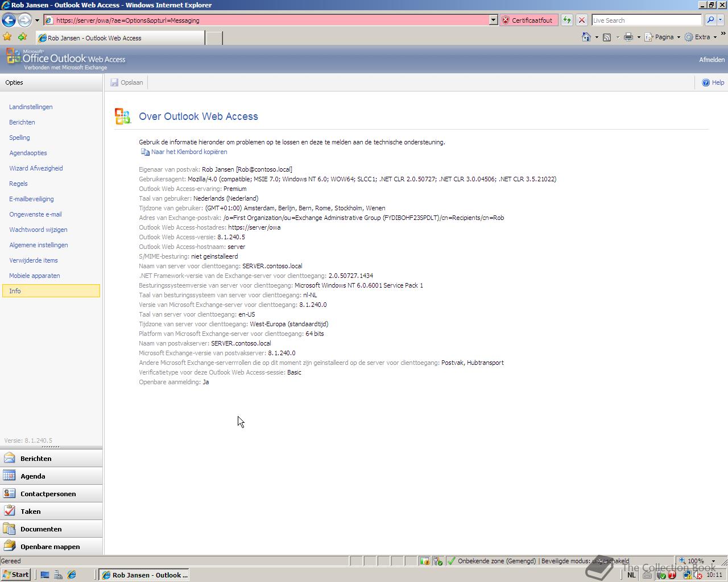Click the Add to Favorites icon

coord(23,37)
